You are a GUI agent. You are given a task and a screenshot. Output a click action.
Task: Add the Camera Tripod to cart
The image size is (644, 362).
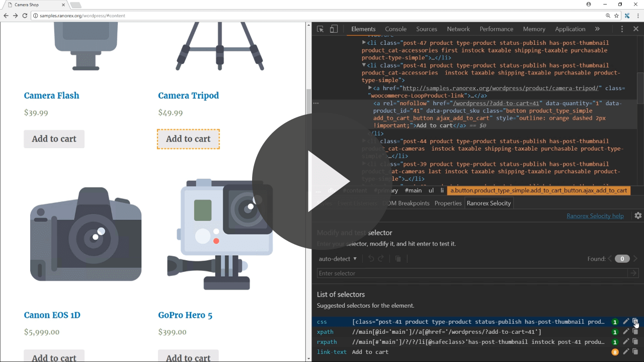[188, 139]
